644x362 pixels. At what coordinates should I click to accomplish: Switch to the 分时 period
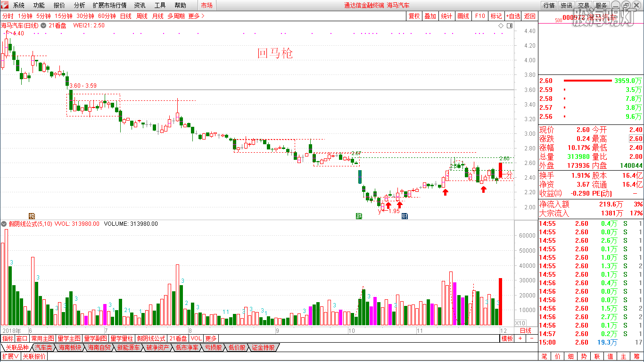coord(8,16)
